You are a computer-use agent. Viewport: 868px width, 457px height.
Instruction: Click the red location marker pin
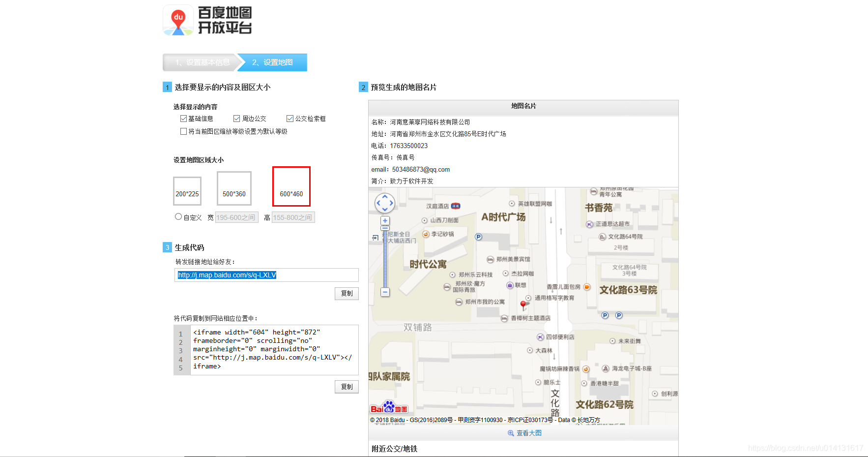coord(523,305)
